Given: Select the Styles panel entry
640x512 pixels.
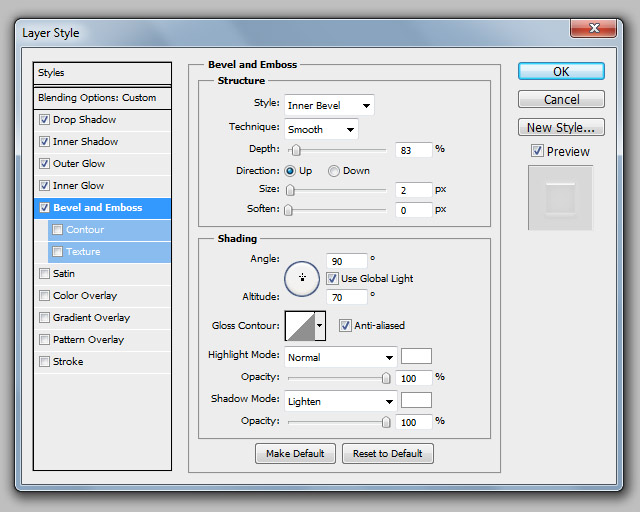Looking at the screenshot, I should pos(102,73).
